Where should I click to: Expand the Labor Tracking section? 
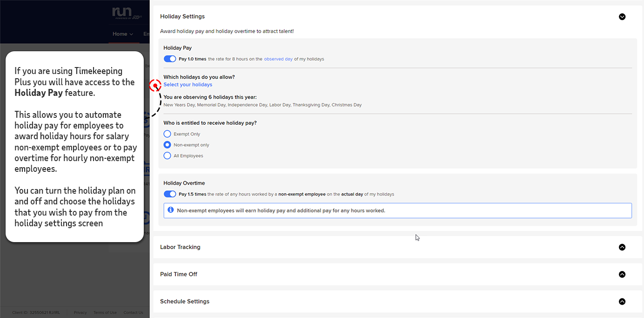click(x=622, y=247)
